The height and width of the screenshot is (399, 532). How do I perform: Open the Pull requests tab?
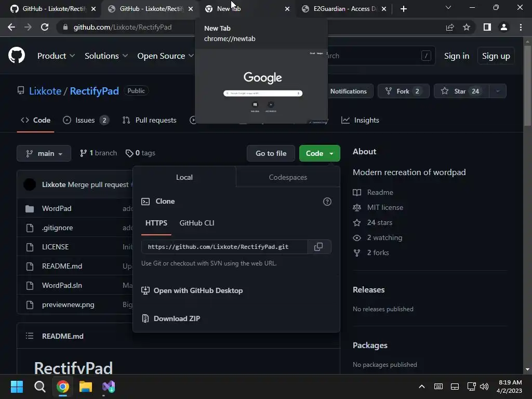(x=149, y=120)
